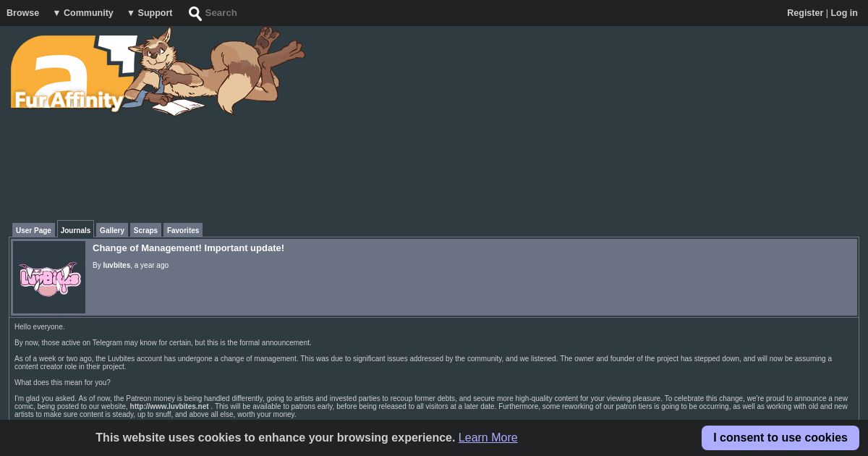Open the Log in link
868x456 pixels.
tap(844, 13)
